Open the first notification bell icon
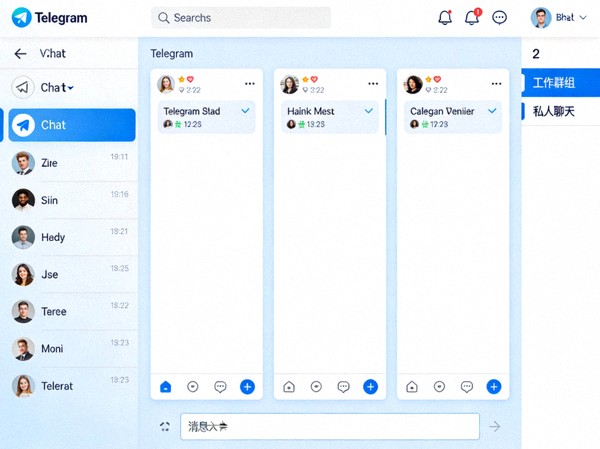The image size is (600, 449). (x=445, y=18)
